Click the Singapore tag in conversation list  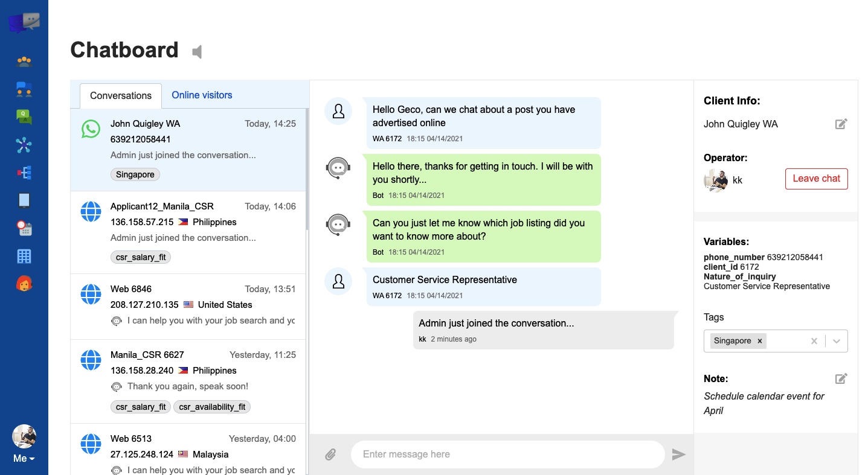(135, 174)
